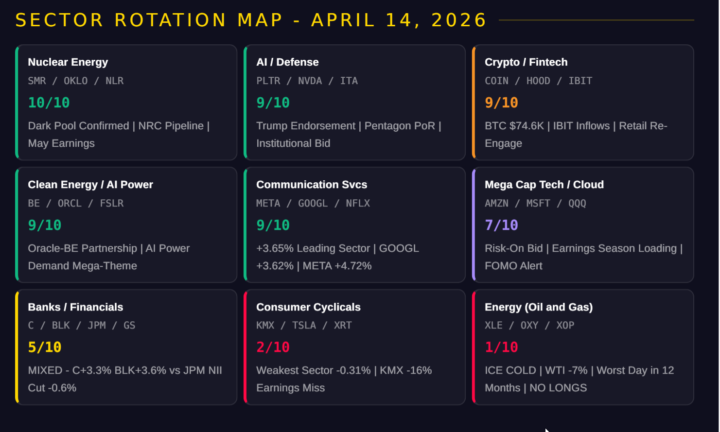
Task: Select 9/10 score on the Clean Energy card
Action: pos(45,225)
